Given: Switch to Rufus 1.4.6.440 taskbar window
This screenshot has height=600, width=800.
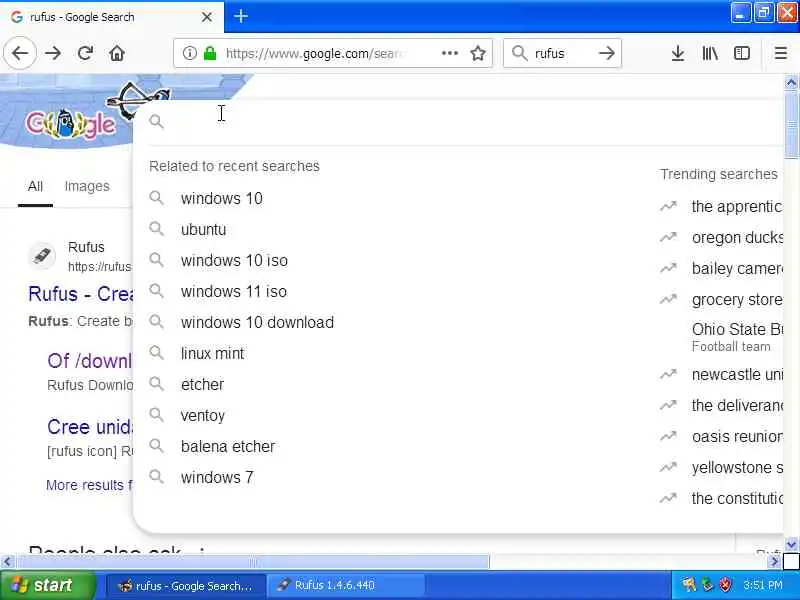Looking at the screenshot, I should (x=346, y=585).
